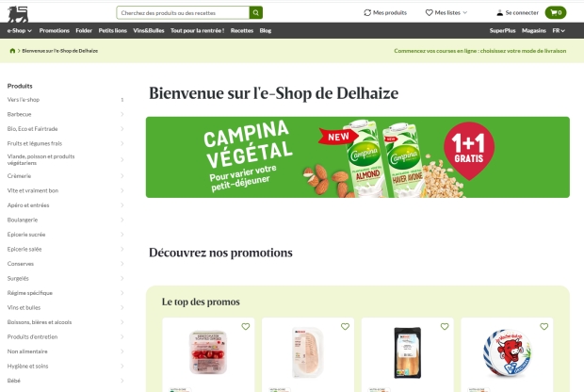Open the Recettes menu item
The image size is (584, 392).
point(242,30)
